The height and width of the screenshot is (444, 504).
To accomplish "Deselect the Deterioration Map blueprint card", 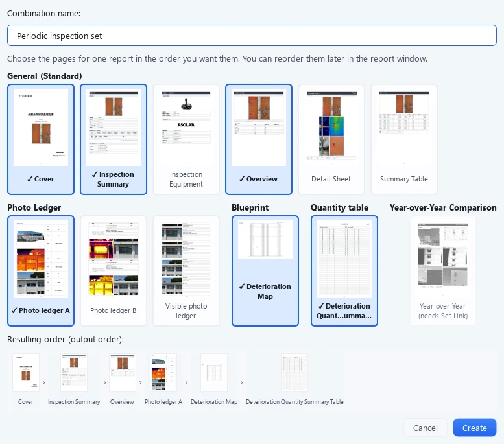I will coord(265,271).
